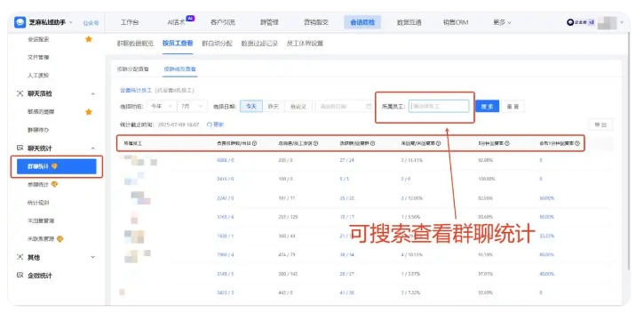Focus the 所属员工 search input
Viewport: 644px width, 321px height.
pos(439,107)
